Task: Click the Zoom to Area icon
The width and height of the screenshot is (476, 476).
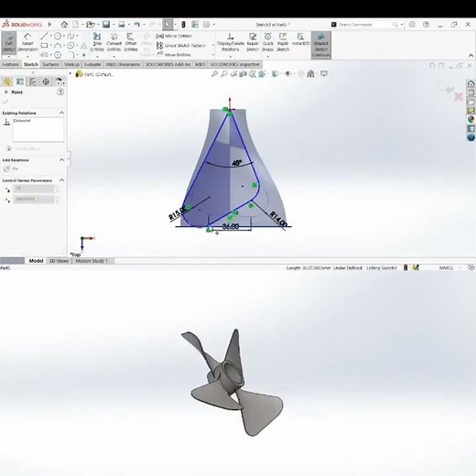Action: click(x=224, y=74)
